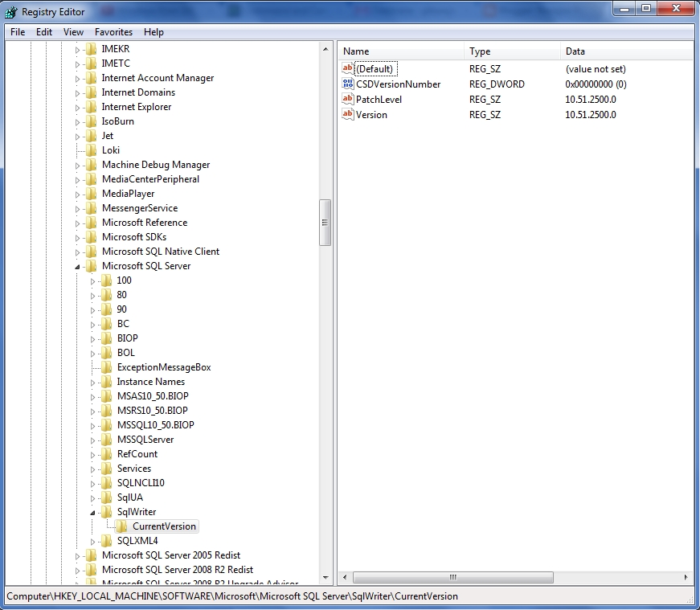Click the Registry Editor title bar icon
Image resolution: width=700 pixels, height=610 pixels.
[x=10, y=12]
